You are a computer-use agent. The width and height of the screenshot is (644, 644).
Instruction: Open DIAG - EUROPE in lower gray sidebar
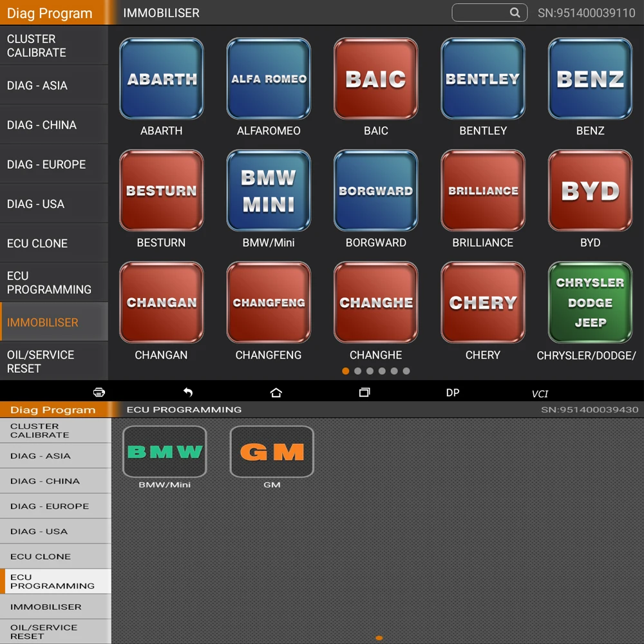(55, 506)
